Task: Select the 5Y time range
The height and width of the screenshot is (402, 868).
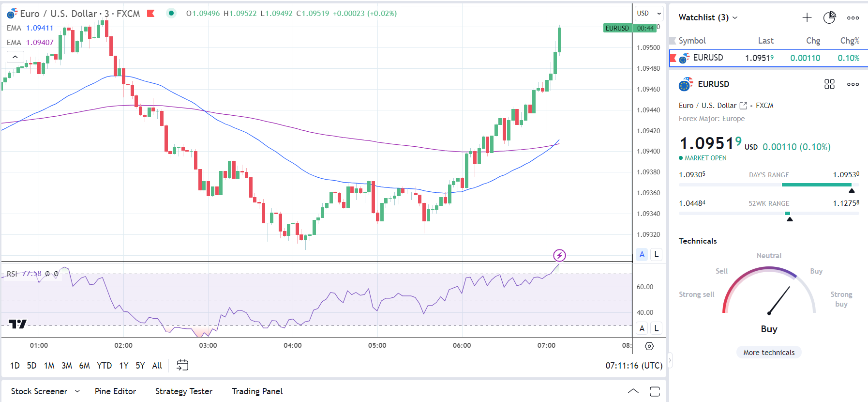Action: coord(140,366)
